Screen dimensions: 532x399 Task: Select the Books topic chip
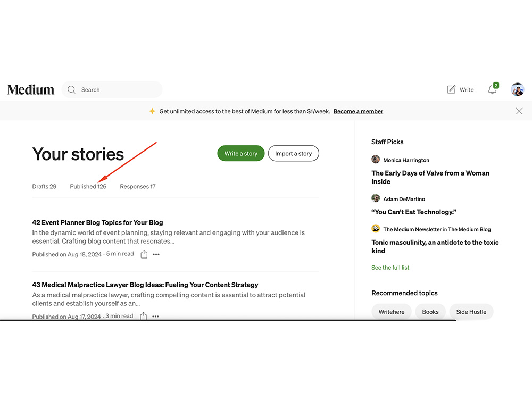430,312
